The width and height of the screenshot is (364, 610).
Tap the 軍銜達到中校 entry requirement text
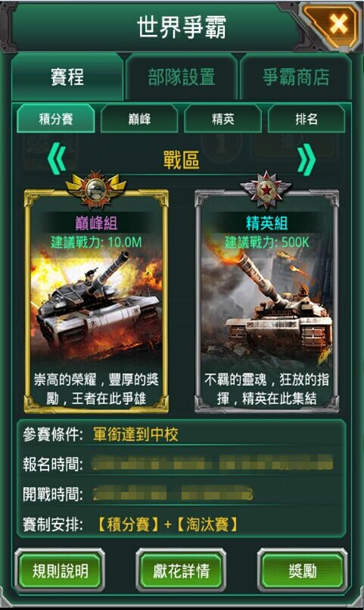[x=135, y=434]
